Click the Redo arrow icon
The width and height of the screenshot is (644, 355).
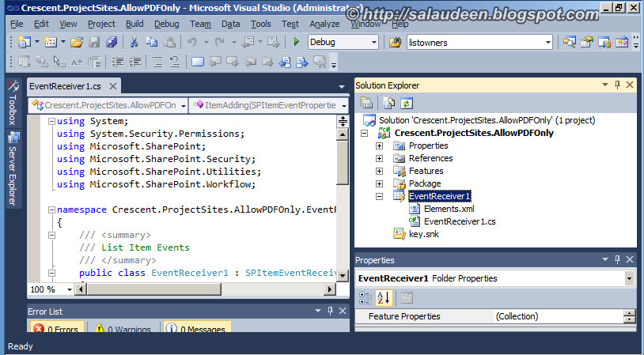click(220, 42)
